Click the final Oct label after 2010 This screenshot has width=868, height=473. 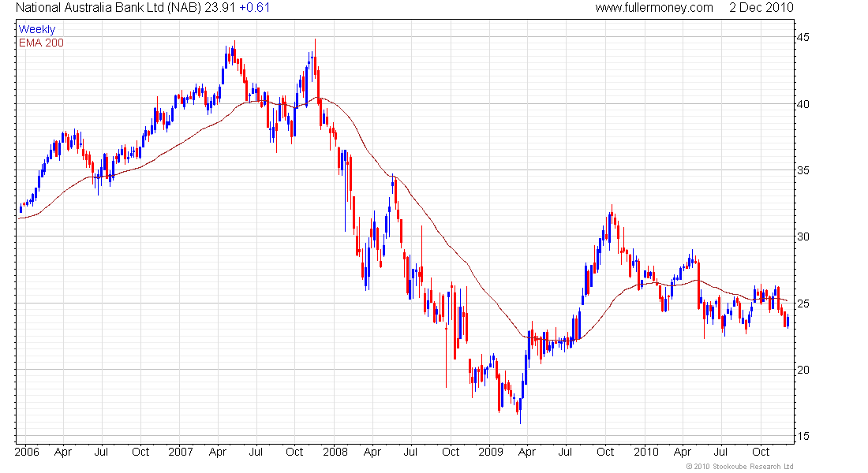coord(761,452)
